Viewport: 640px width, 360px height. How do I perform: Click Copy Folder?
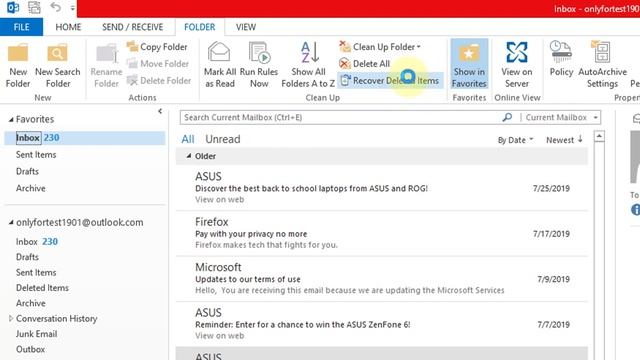[157, 47]
